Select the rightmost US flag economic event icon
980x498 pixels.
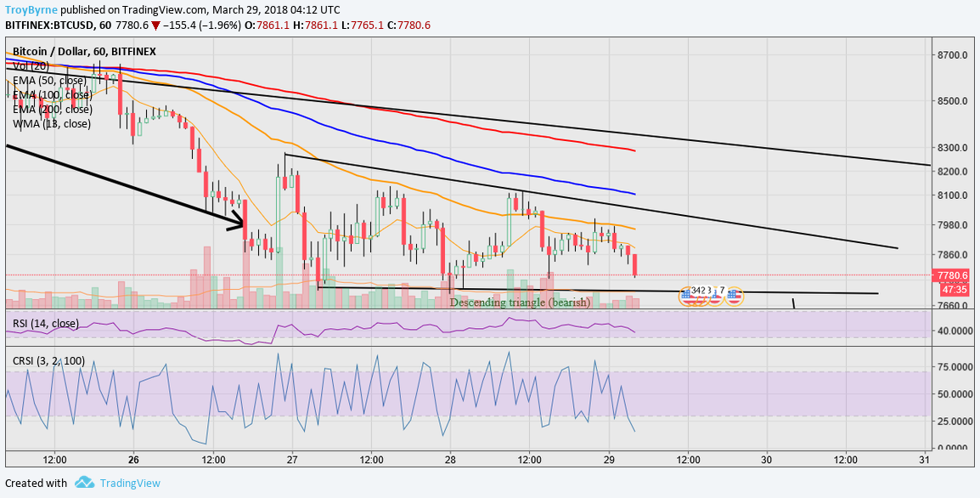pyautogui.click(x=734, y=296)
